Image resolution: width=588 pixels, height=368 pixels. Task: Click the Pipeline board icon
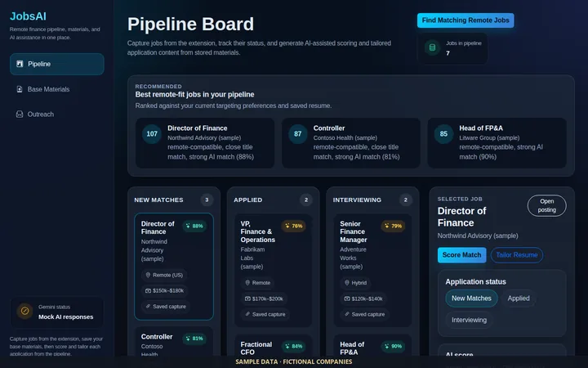pyautogui.click(x=20, y=64)
